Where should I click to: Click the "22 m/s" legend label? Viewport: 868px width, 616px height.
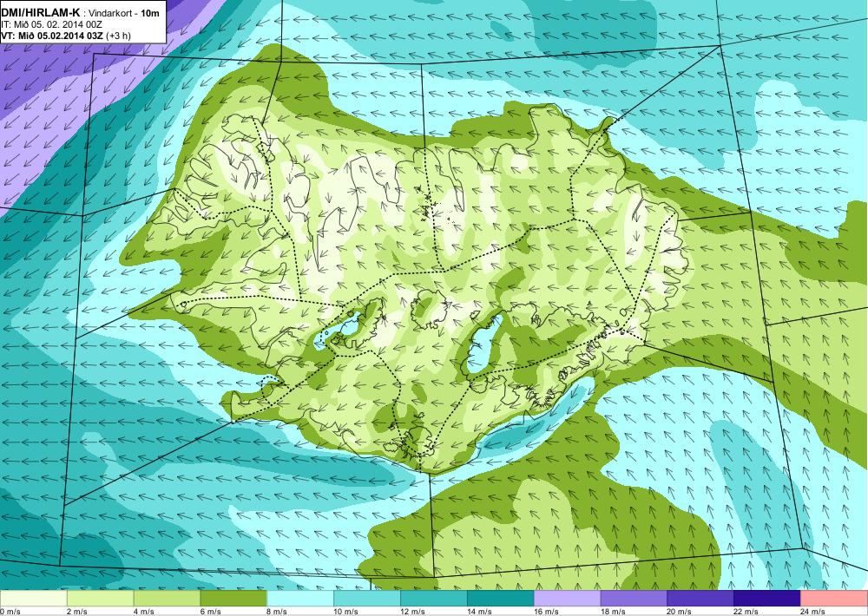coord(746,612)
